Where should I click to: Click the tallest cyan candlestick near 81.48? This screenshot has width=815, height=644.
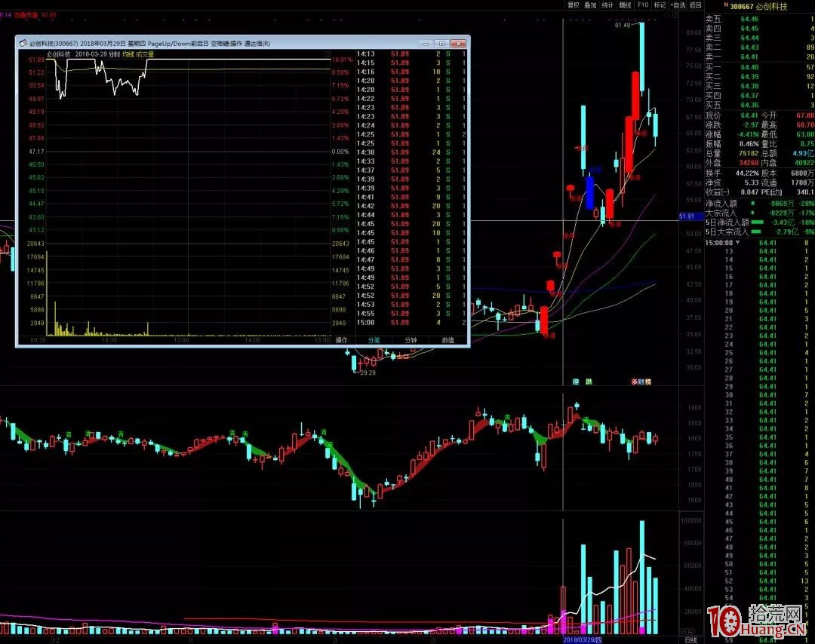click(642, 57)
